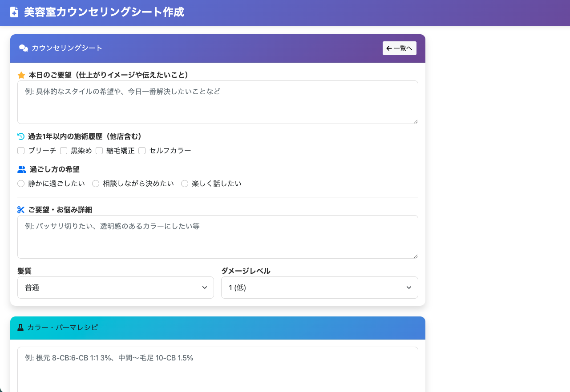The width and height of the screenshot is (570, 392).
Task: Click the people icon beside 過ごし方の希望
Action: tap(21, 169)
